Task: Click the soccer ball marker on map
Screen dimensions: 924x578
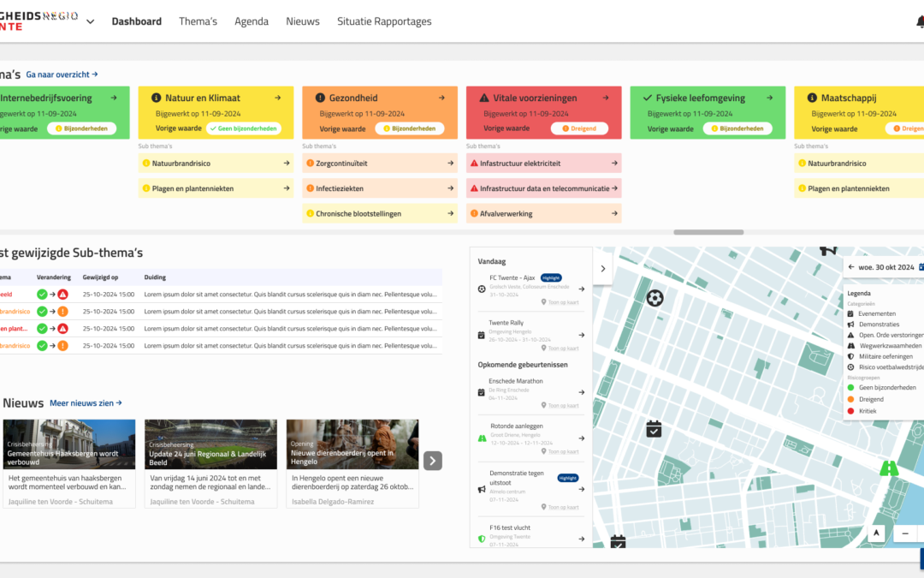Action: pos(654,298)
